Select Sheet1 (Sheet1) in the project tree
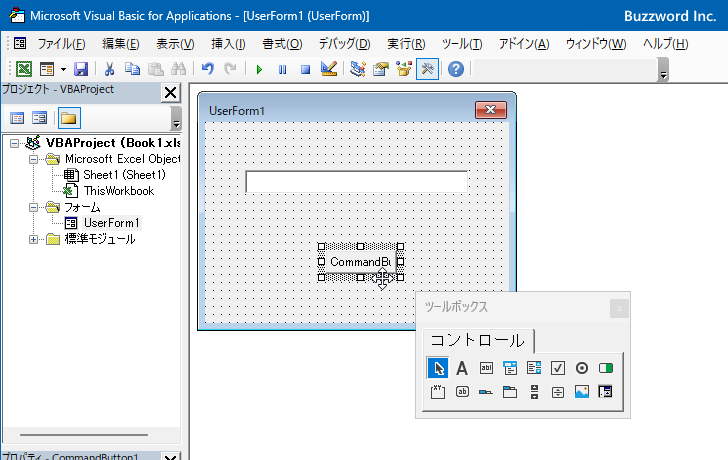 pos(124,175)
